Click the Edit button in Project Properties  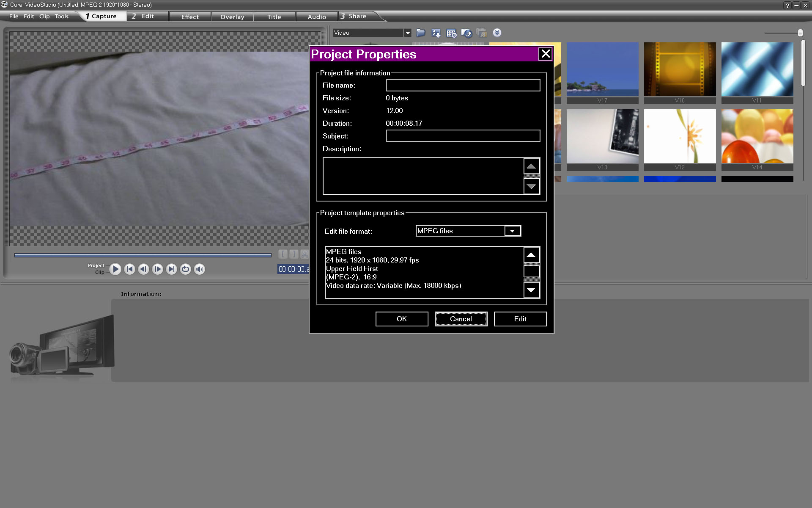[520, 319]
